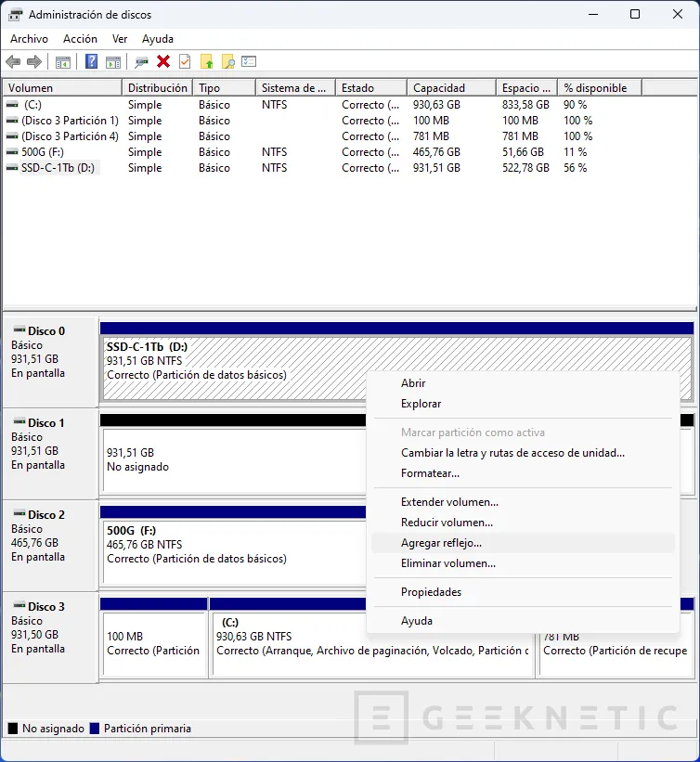Click the 56 % available cell
Image resolution: width=700 pixels, height=762 pixels.
[575, 168]
